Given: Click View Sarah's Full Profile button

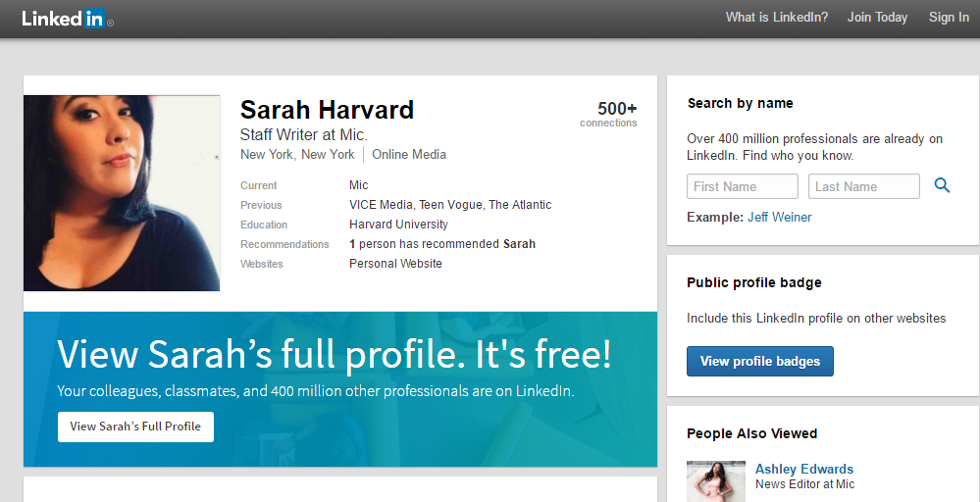Looking at the screenshot, I should coord(135,427).
